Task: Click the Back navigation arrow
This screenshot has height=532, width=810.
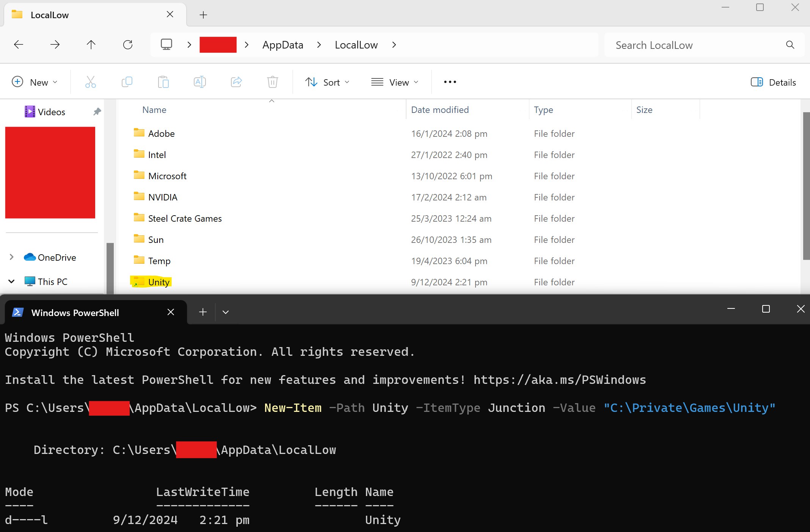Action: [x=19, y=45]
